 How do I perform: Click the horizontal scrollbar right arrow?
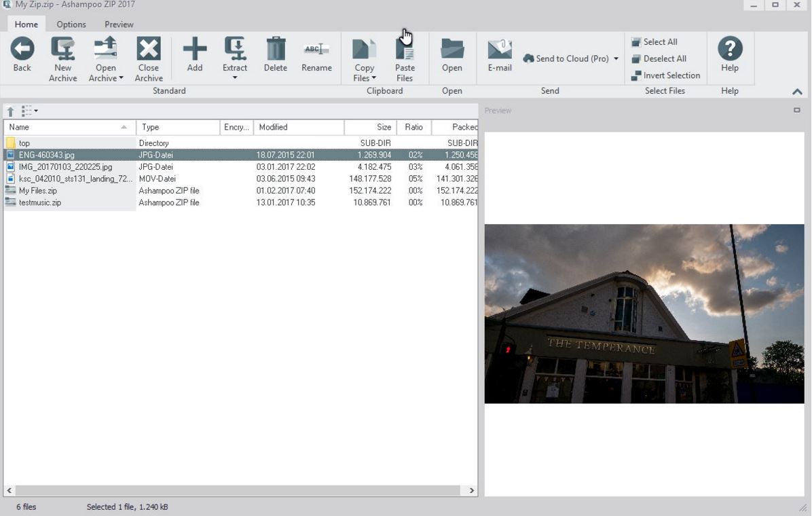(x=471, y=490)
